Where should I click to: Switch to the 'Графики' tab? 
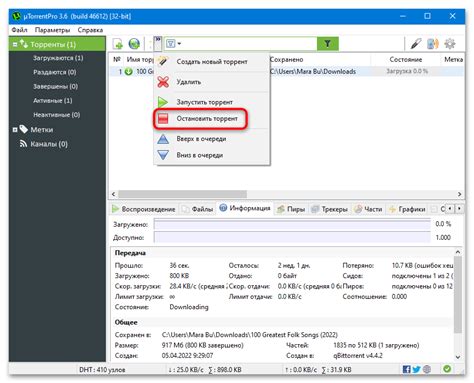(407, 209)
